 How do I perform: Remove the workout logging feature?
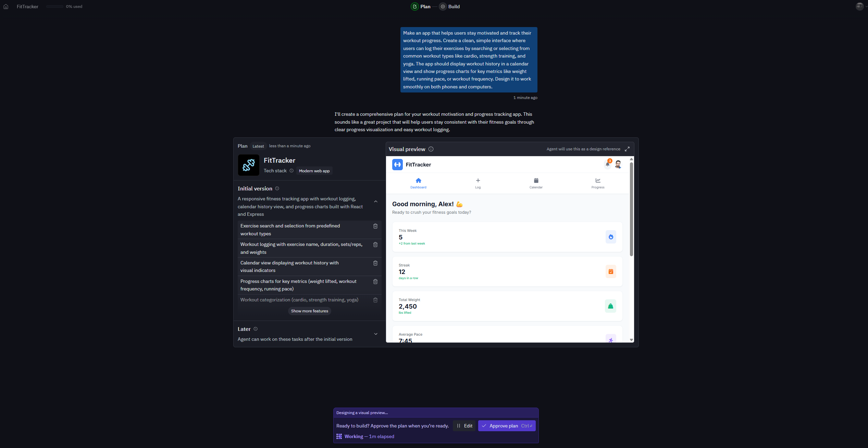pyautogui.click(x=375, y=245)
